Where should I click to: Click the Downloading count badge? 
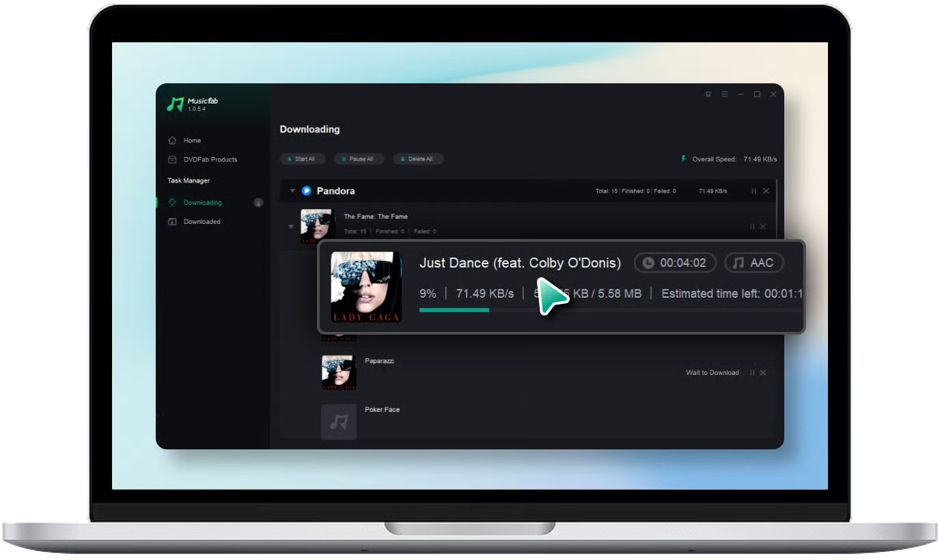(258, 203)
